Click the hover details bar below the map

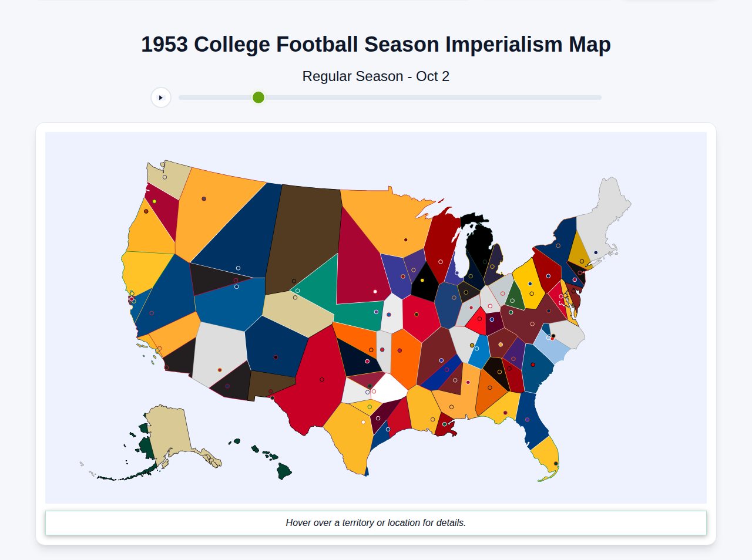click(375, 522)
